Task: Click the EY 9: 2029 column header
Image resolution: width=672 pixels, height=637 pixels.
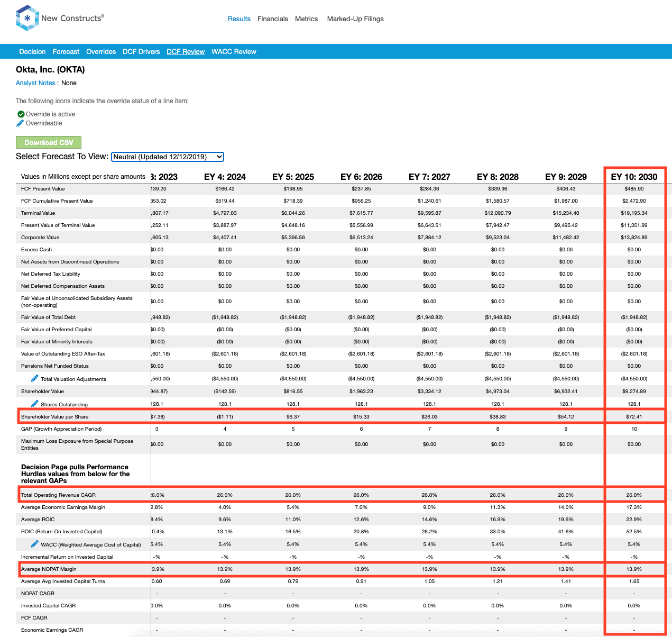Action: [x=566, y=177]
